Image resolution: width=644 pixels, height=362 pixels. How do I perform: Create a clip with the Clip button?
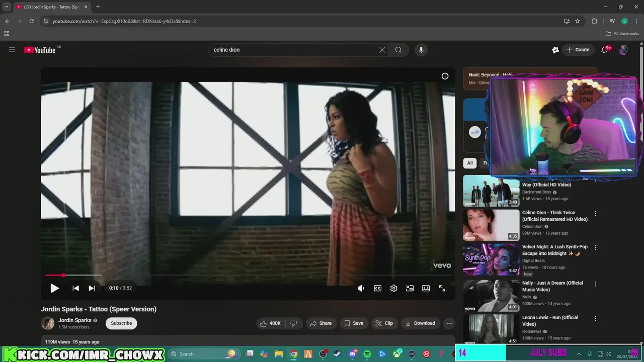(384, 323)
